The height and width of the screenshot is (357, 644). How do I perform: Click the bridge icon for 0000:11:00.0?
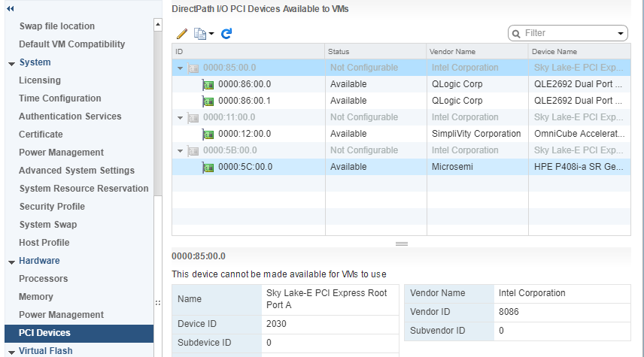pos(193,118)
